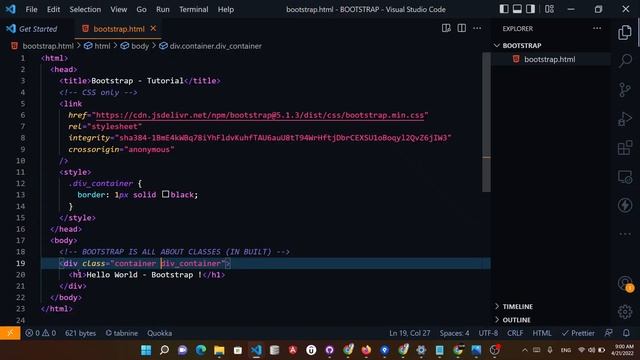Open the Extensions view
This screenshot has height=360, width=640.
(x=625, y=148)
